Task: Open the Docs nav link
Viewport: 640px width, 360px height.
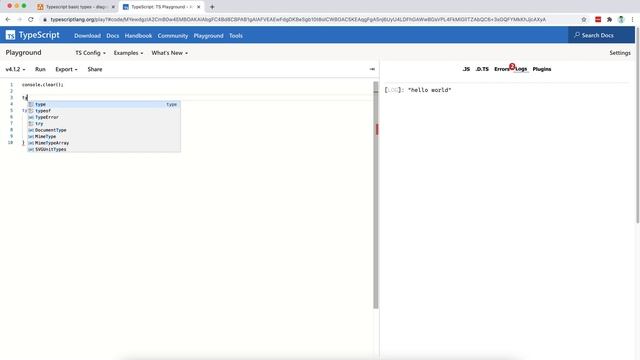Action: 113,36
